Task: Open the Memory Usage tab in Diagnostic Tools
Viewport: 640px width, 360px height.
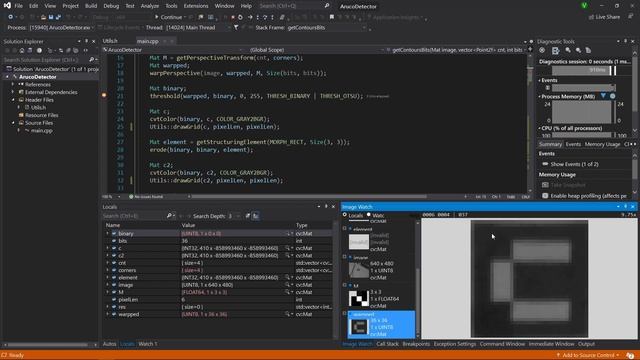Action: click(x=602, y=144)
